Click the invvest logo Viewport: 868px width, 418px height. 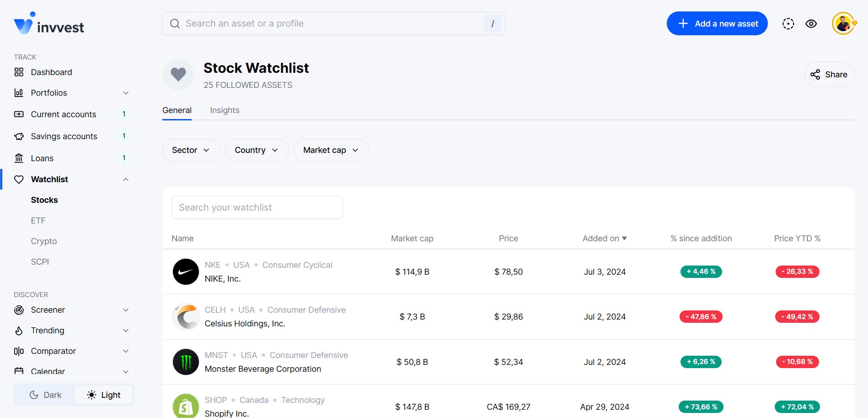pyautogui.click(x=49, y=24)
